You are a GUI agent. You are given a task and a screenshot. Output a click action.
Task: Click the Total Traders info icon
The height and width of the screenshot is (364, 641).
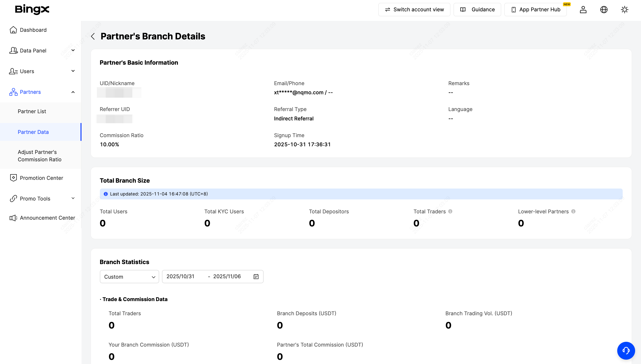(x=450, y=212)
